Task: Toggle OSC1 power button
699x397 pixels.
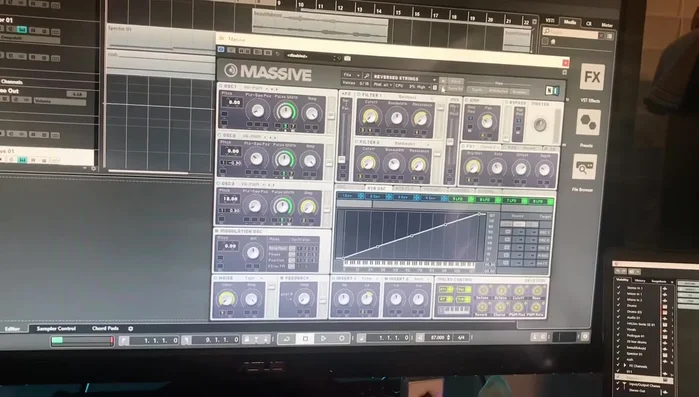Action: coord(221,86)
